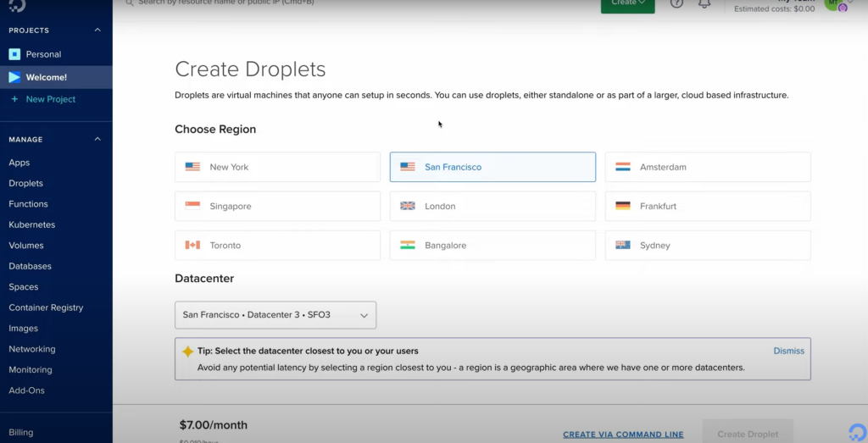The height and width of the screenshot is (443, 868).
Task: Open the Personal project
Action: 43,54
